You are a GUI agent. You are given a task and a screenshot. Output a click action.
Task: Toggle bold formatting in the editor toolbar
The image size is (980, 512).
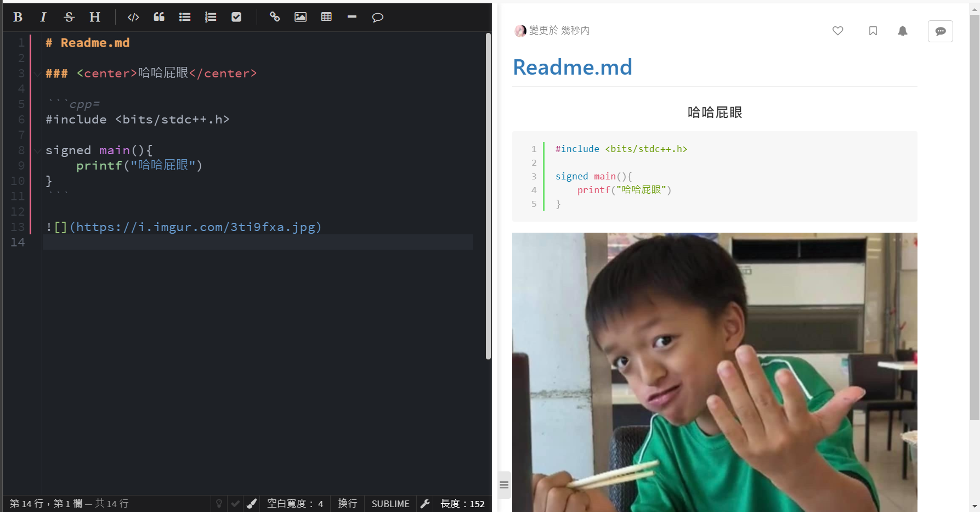click(x=17, y=17)
